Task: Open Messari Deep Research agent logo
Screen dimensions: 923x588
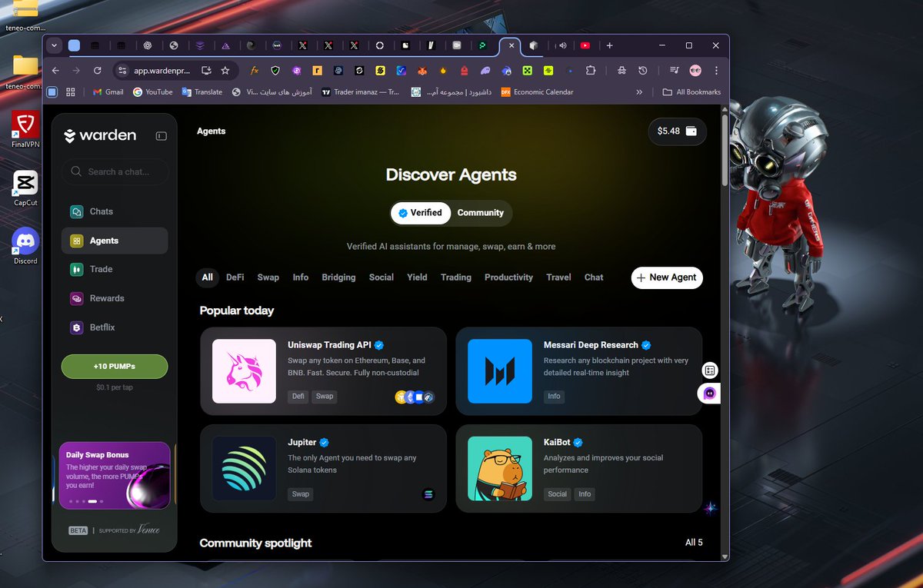Action: (x=500, y=371)
